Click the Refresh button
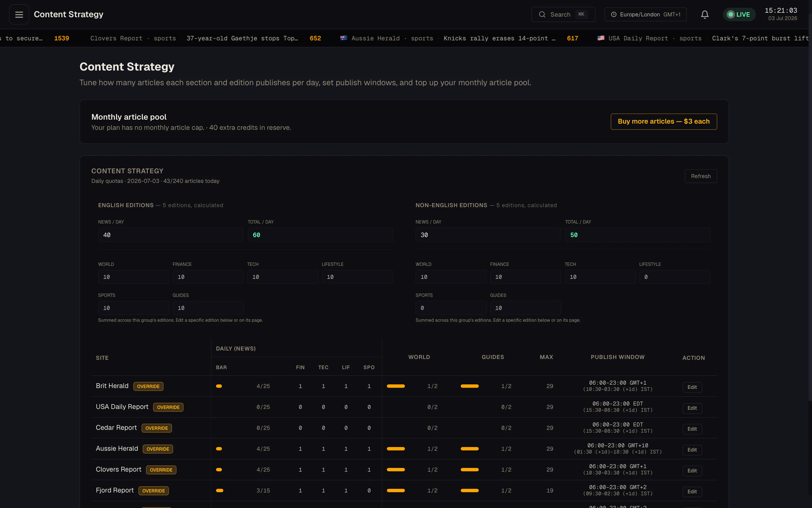This screenshot has width=812, height=508. 701,176
